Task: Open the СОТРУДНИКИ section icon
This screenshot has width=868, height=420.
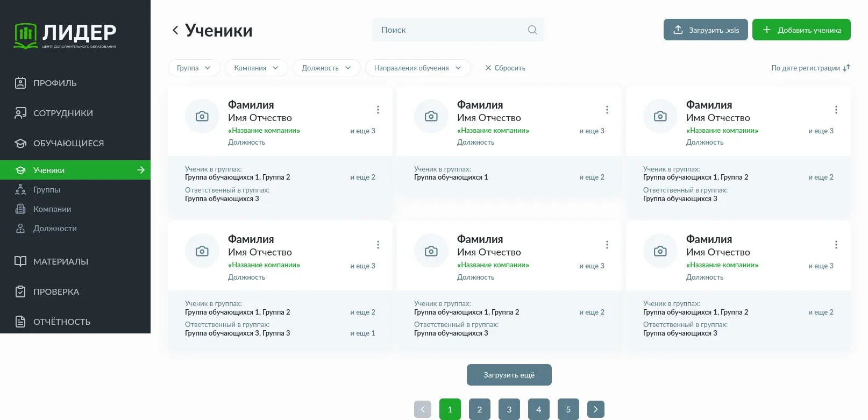Action: (20, 113)
